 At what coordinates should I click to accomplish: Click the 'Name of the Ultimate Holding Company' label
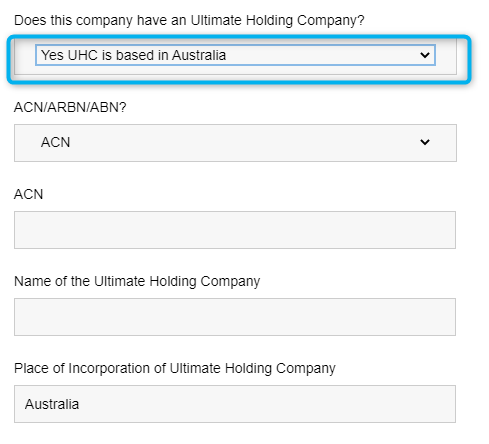click(137, 282)
